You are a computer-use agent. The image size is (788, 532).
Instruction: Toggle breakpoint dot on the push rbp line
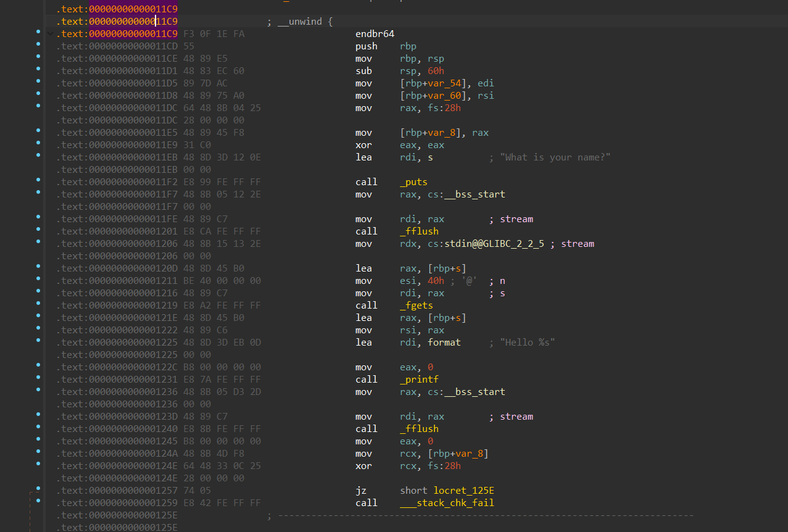click(x=38, y=44)
